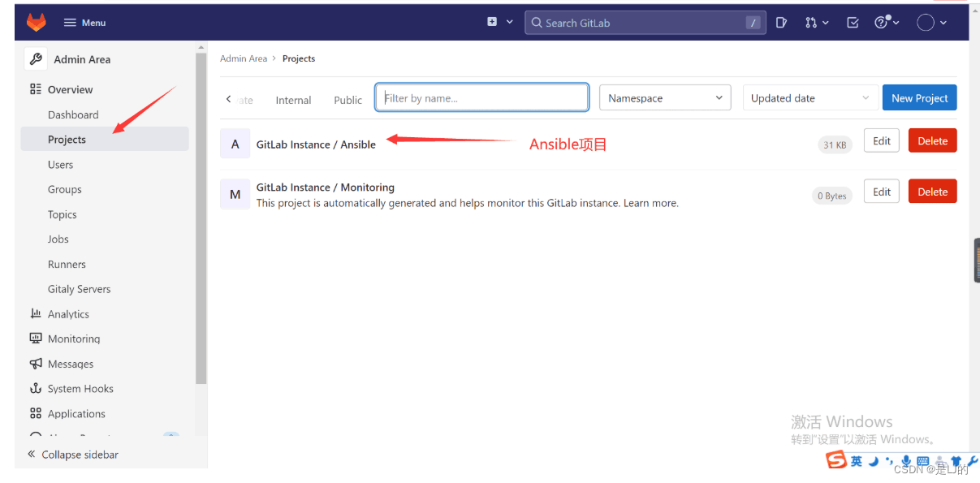This screenshot has height=483, width=980.
Task: Open GitLab Instance / Monitoring project
Action: pos(326,187)
